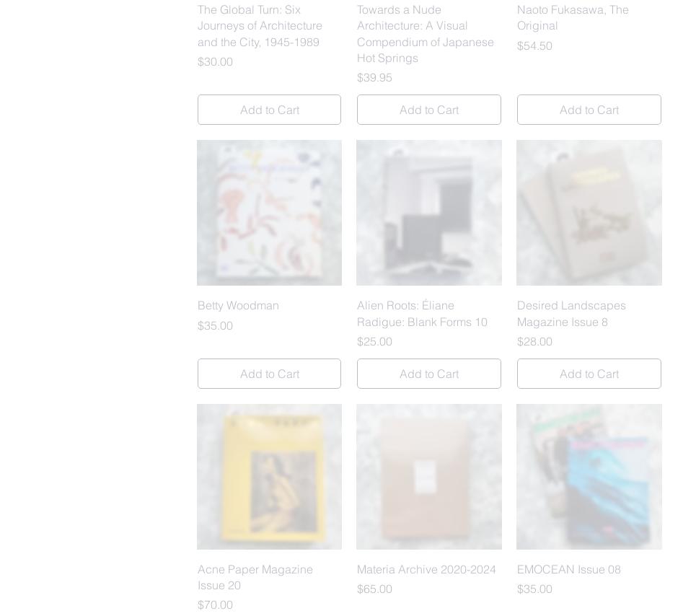The image size is (696, 616).
Task: Open Acne Paper Magazine Issue 20 title
Action: [x=255, y=577]
